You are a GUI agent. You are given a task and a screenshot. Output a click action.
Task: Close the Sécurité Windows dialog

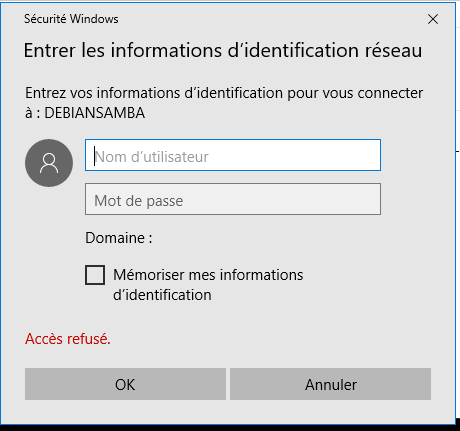click(x=433, y=19)
